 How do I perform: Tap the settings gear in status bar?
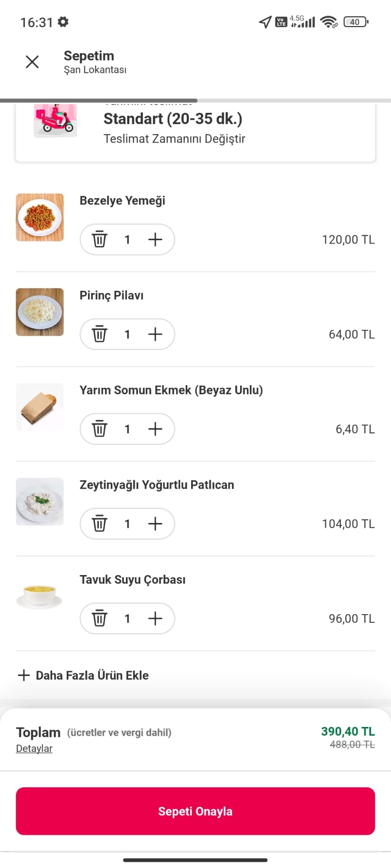click(x=64, y=22)
